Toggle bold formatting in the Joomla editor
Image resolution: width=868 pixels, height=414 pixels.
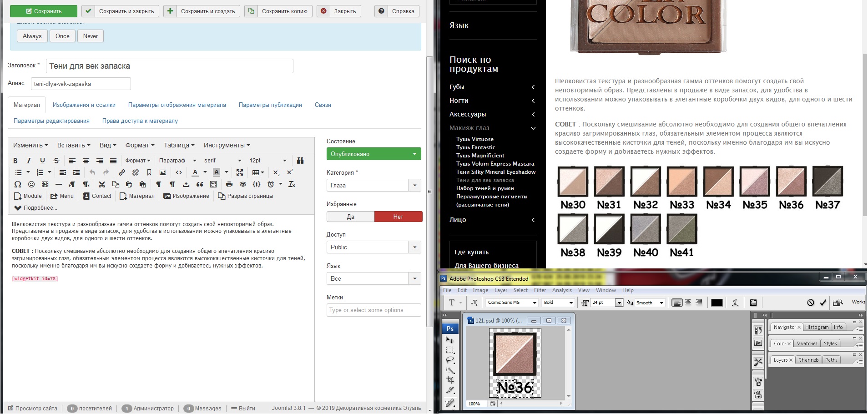pyautogui.click(x=15, y=161)
